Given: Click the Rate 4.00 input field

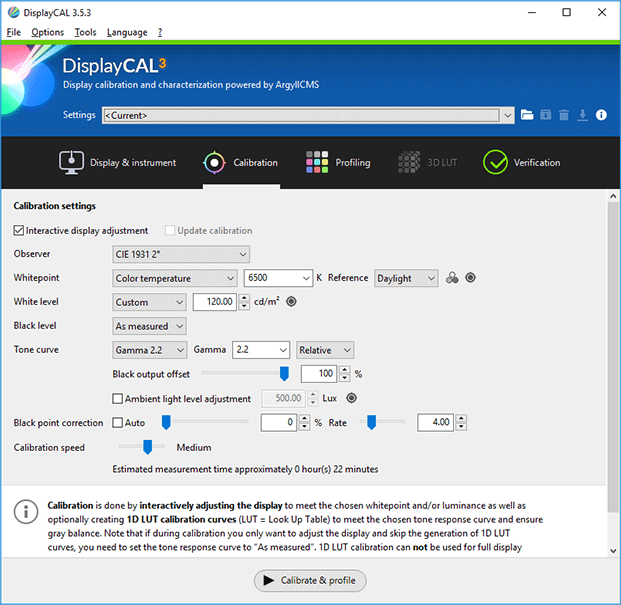Looking at the screenshot, I should [x=435, y=422].
